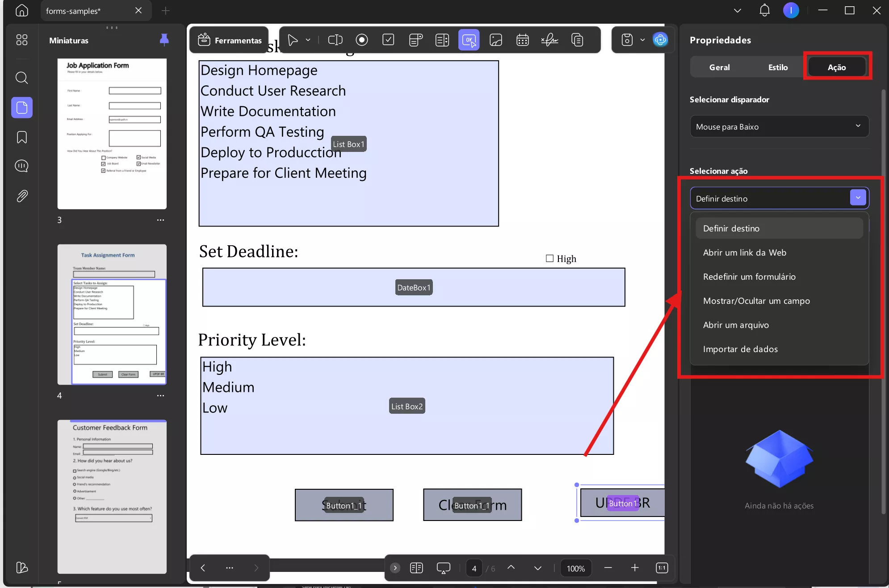Open the user account avatar
Viewport: 889px width, 588px height.
click(x=791, y=10)
